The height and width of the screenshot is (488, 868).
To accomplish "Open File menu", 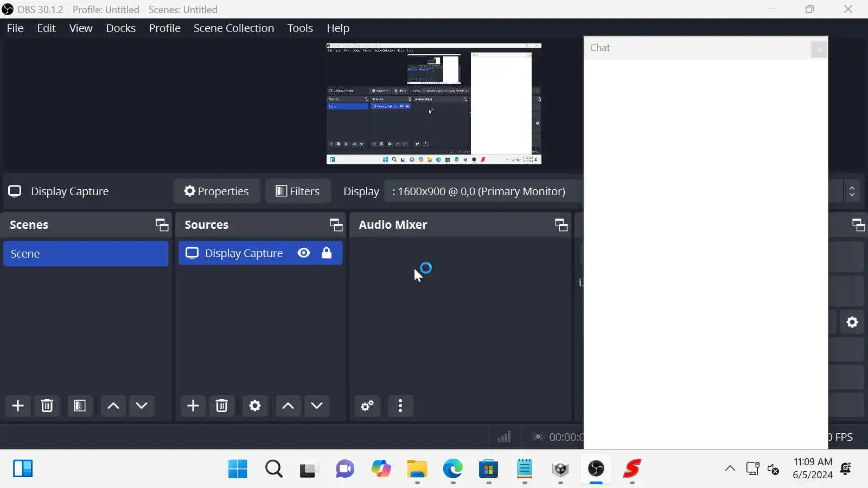I will pos(15,28).
